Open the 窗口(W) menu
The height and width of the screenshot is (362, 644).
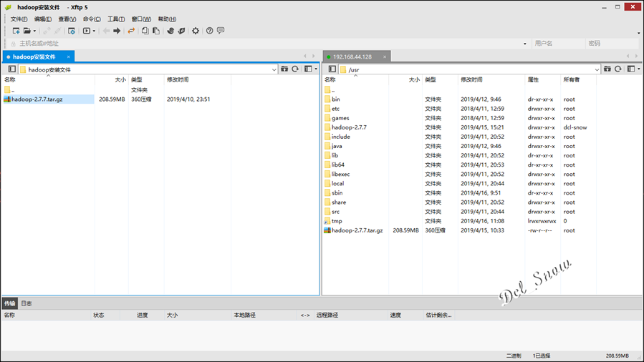(141, 19)
